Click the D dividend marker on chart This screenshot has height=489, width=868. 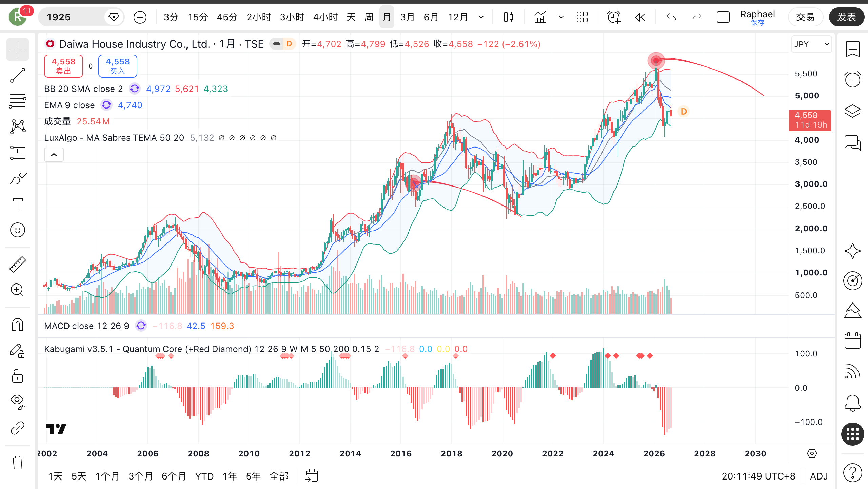tap(684, 112)
